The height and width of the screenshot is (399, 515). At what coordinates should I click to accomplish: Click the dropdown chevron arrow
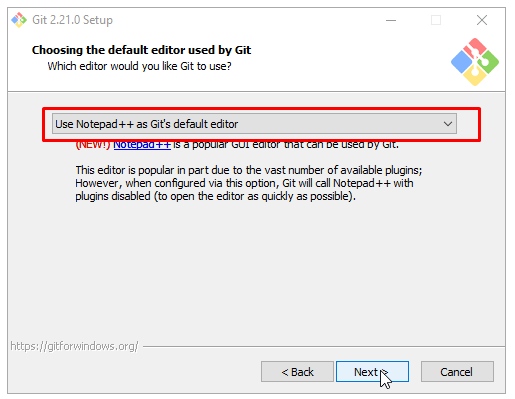448,124
